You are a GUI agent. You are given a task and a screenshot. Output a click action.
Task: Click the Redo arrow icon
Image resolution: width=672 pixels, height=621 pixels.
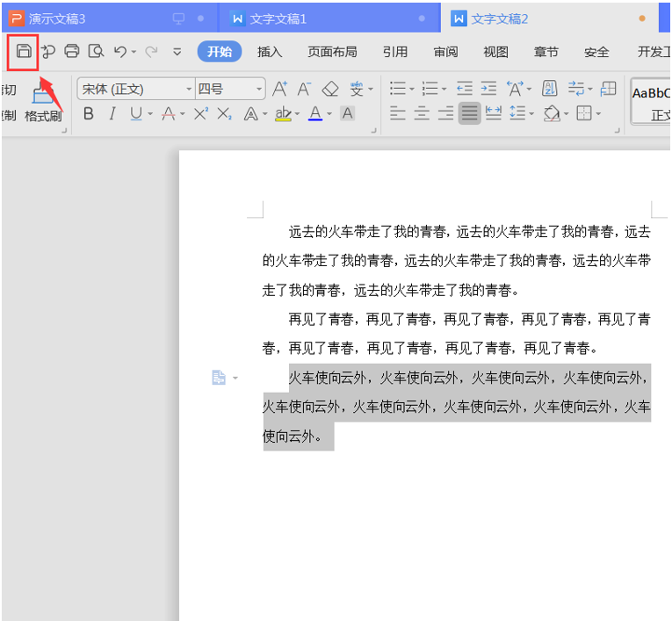[x=151, y=52]
